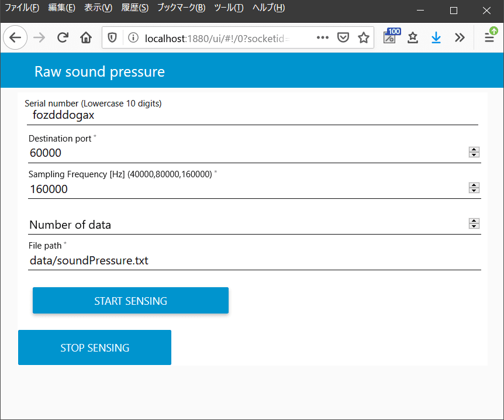Open the downloads panel arrow icon

click(436, 38)
